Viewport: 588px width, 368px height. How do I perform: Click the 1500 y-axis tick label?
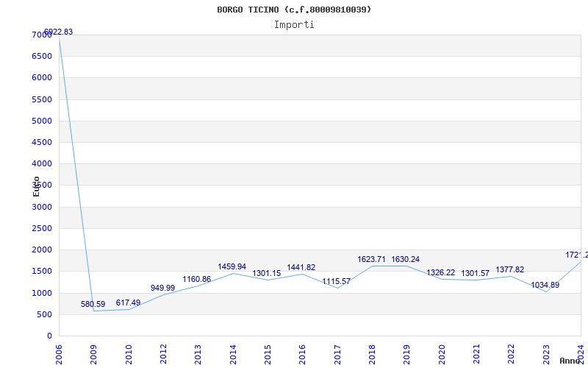pos(43,272)
